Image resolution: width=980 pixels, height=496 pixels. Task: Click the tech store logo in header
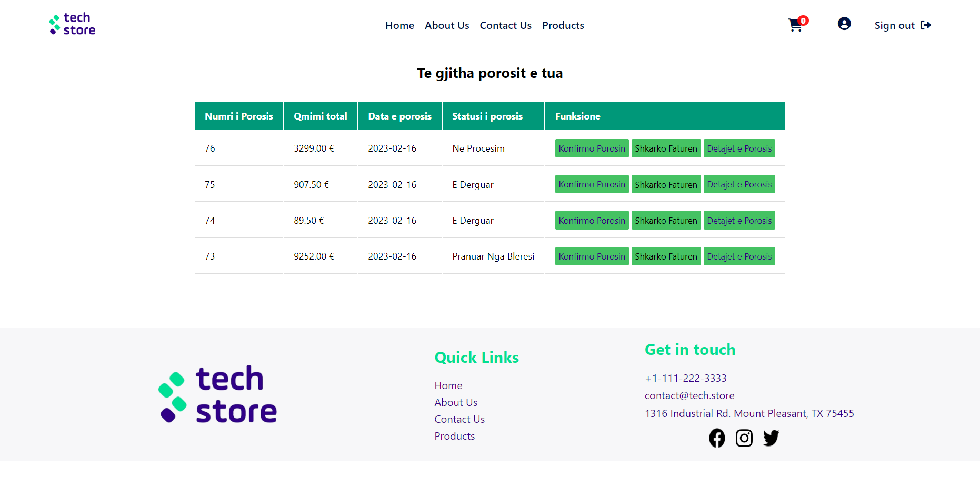coord(72,24)
